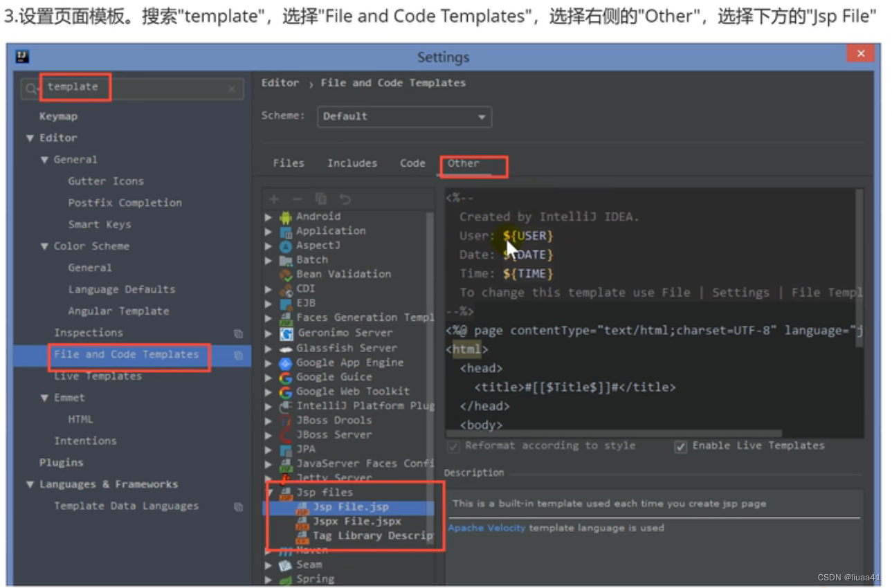This screenshot has width=892, height=588.
Task: Click the reset to default undo icon
Action: [345, 199]
